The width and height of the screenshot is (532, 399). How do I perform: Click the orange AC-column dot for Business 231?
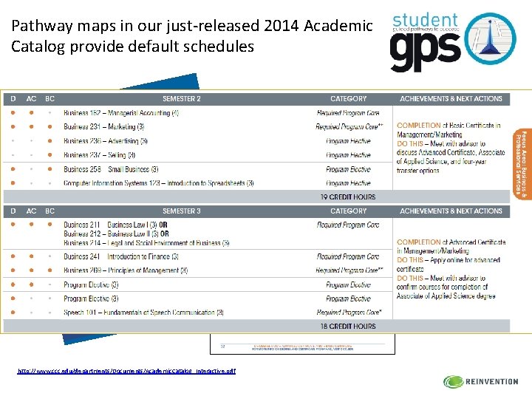(x=31, y=126)
